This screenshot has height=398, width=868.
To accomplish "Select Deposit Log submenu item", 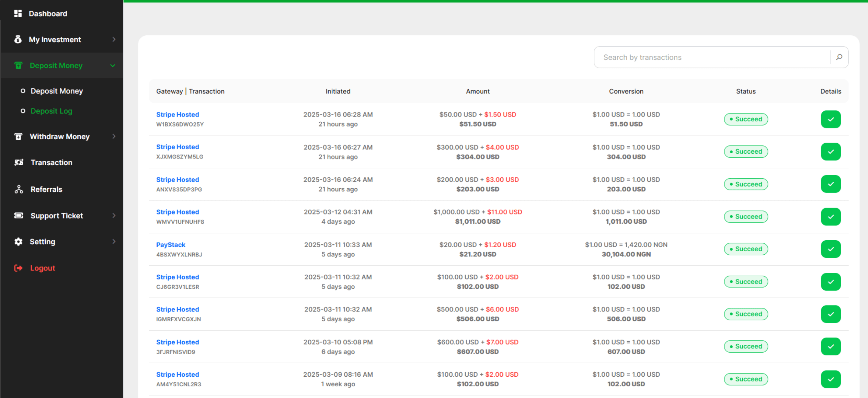I will pos(51,111).
